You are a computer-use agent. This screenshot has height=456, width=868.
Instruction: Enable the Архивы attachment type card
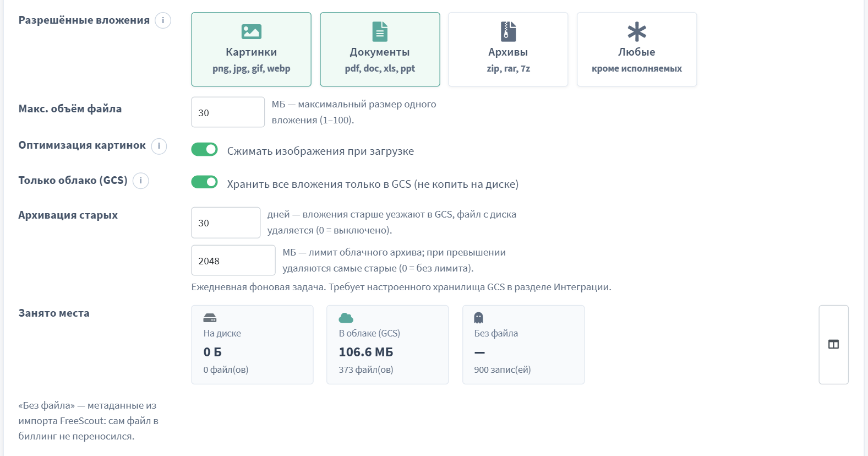pos(508,50)
